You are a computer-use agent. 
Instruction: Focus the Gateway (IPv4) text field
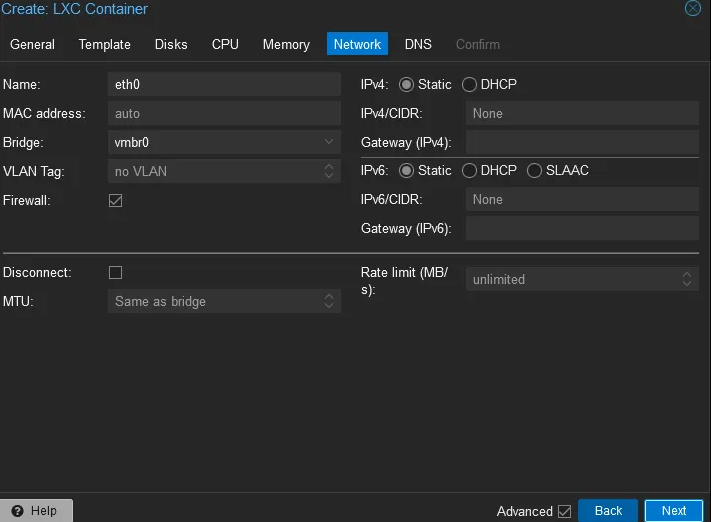tap(582, 143)
